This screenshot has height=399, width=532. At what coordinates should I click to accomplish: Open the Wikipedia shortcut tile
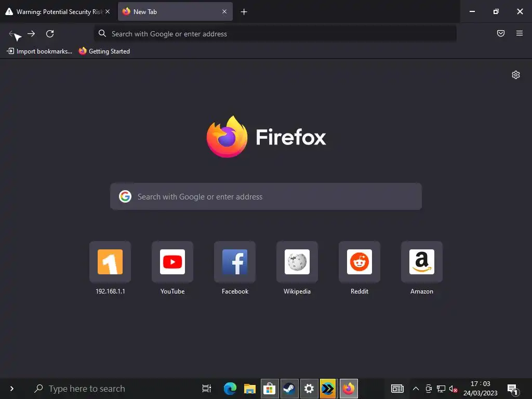pos(297,262)
